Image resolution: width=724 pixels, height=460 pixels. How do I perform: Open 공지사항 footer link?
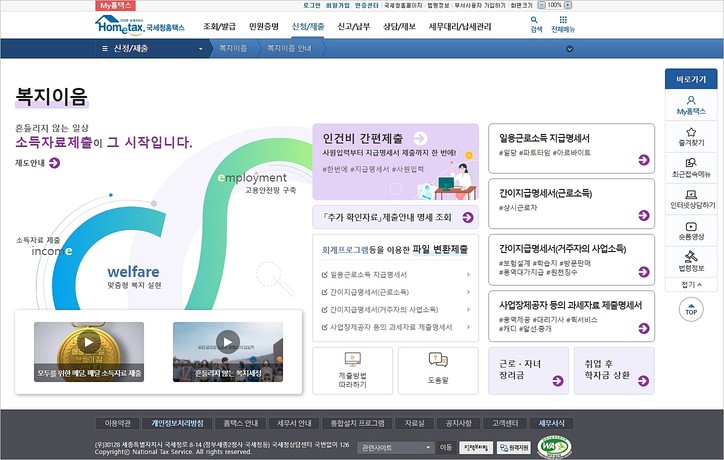(459, 423)
